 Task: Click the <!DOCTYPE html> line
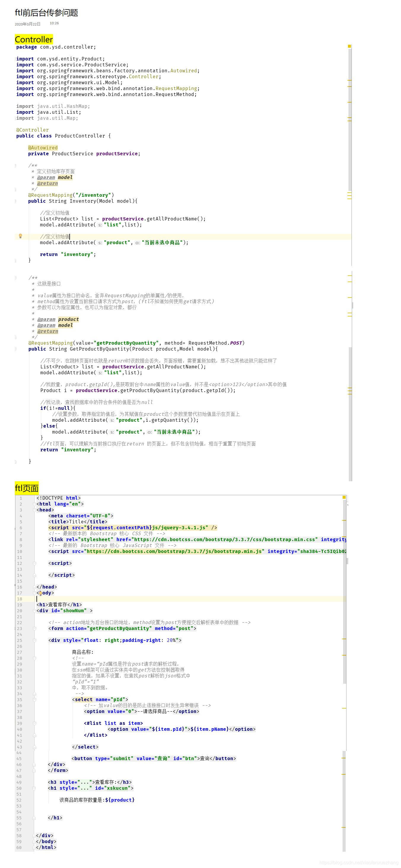(59, 498)
